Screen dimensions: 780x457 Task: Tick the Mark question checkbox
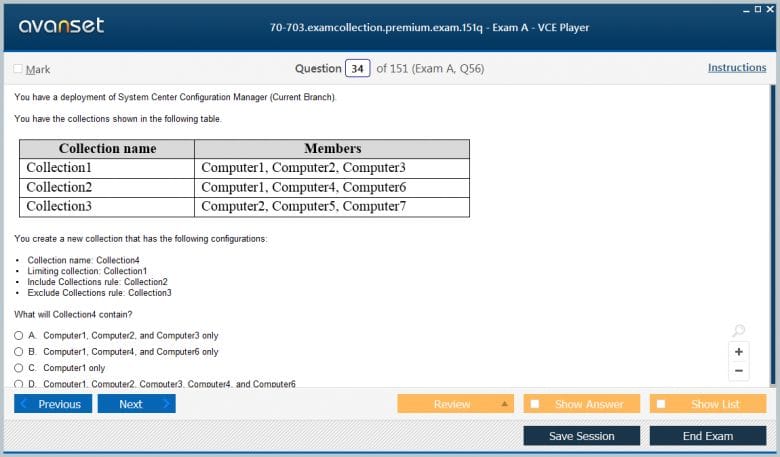point(18,69)
